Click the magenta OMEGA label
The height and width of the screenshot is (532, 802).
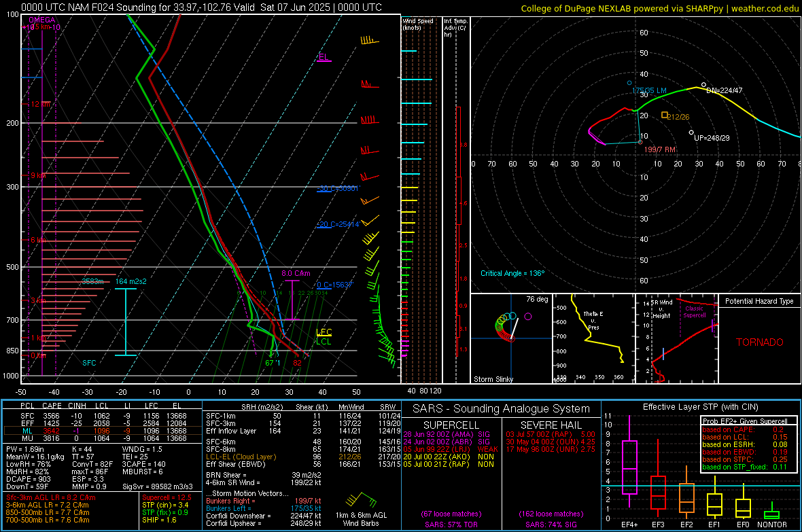[x=41, y=20]
